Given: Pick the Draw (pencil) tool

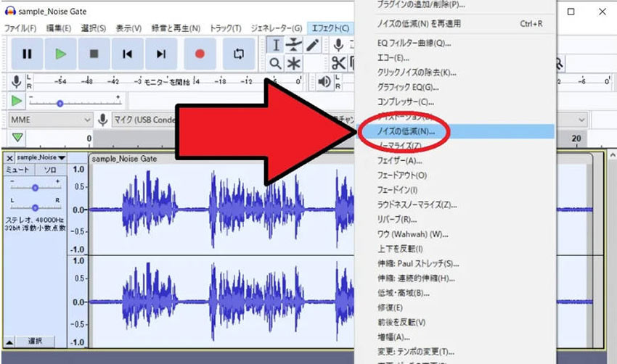Looking at the screenshot, I should [x=312, y=45].
